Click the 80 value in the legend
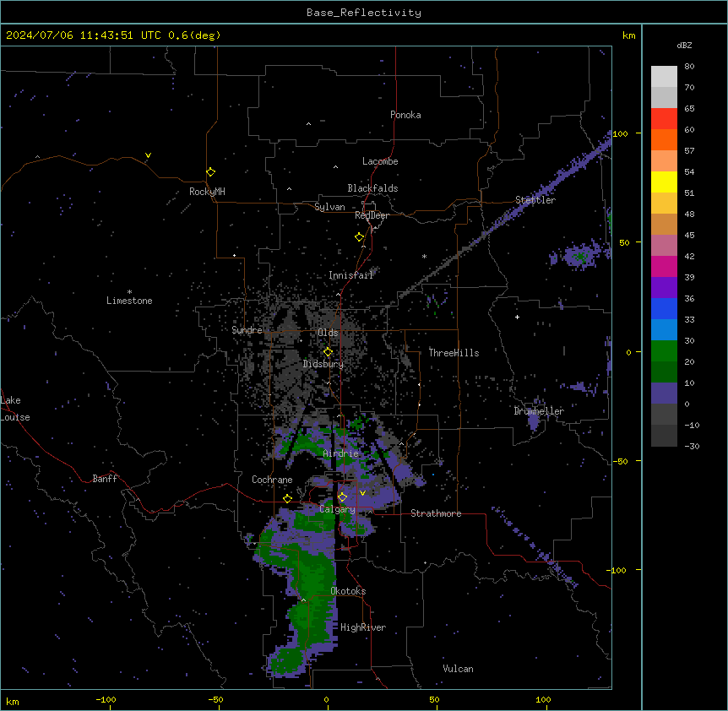The height and width of the screenshot is (711, 728). click(689, 66)
